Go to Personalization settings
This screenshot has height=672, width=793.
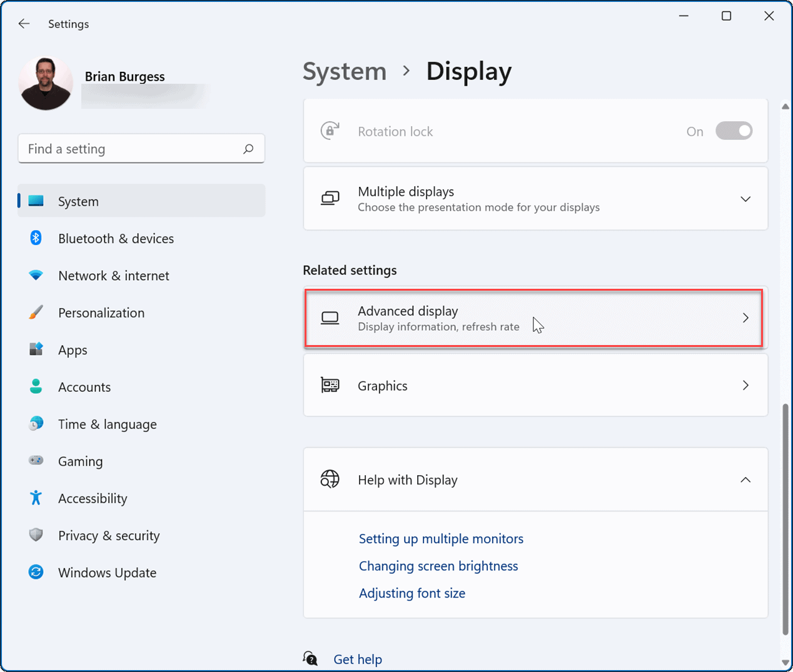[x=141, y=313]
